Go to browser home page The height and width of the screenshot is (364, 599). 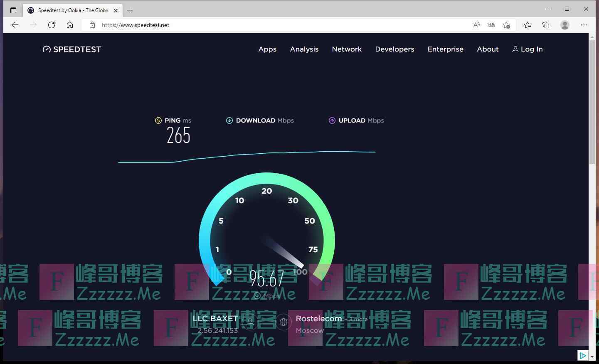coord(70,25)
